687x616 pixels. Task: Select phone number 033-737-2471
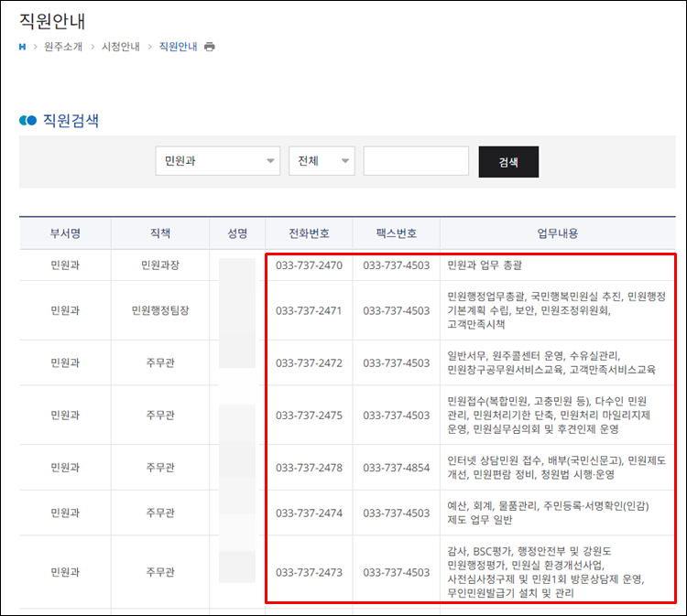coord(309,311)
